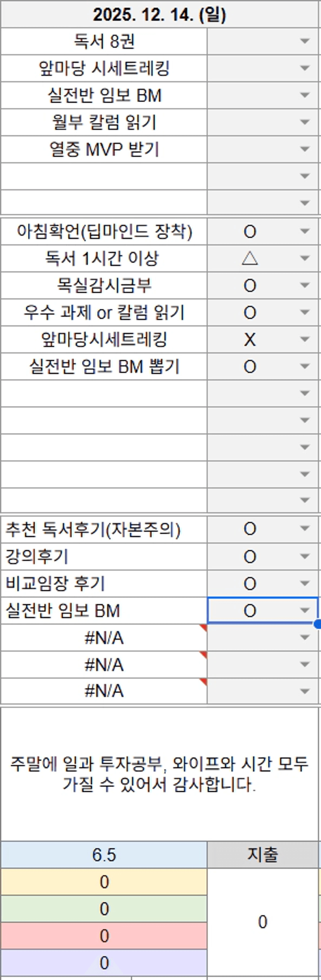321x980 pixels.
Task: Open triangle status dropdown for 독서 1시간 이상
Action: coord(305,258)
